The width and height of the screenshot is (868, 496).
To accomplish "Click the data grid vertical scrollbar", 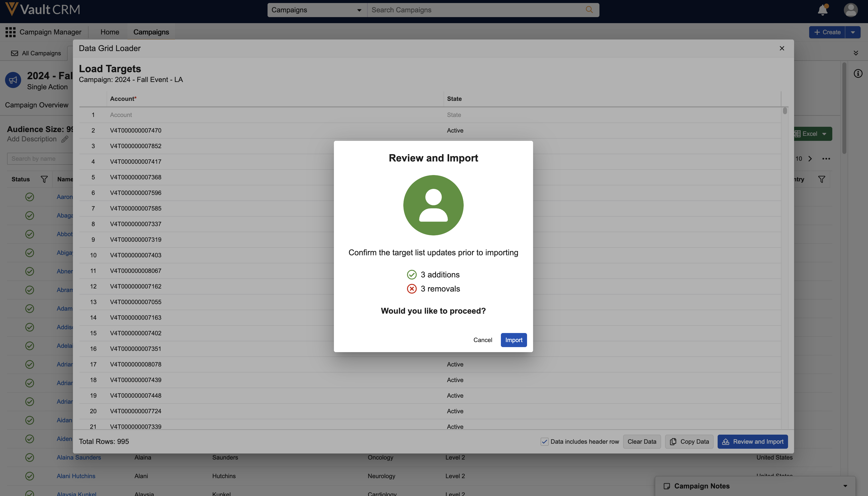I will tap(785, 111).
